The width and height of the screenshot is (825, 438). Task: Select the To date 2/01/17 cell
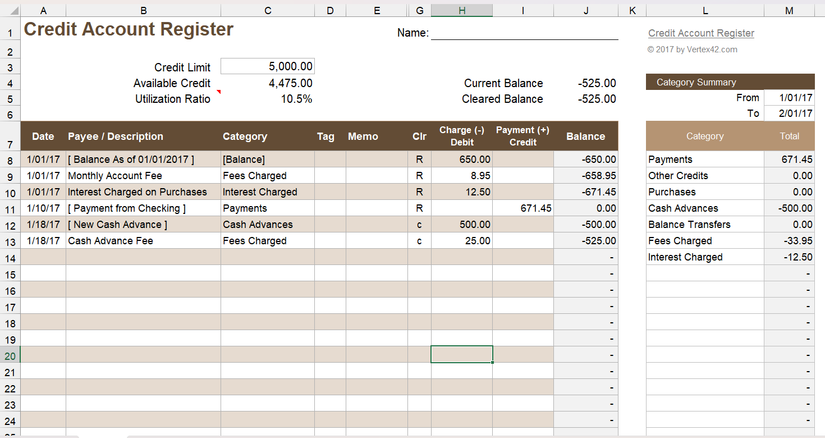790,114
